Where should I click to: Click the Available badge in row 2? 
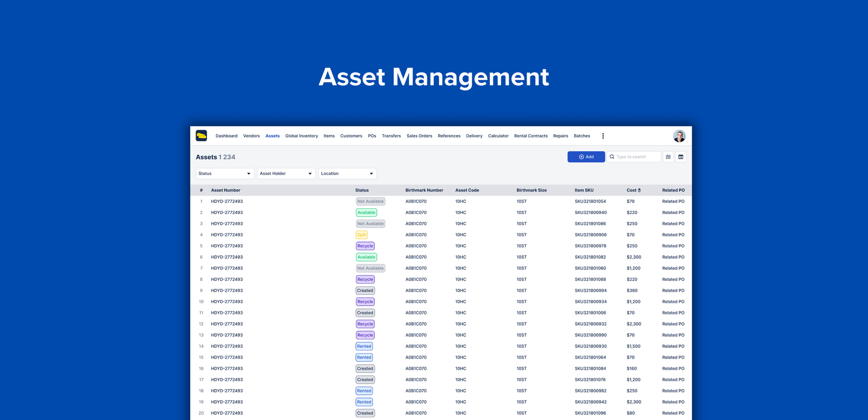pyautogui.click(x=366, y=213)
